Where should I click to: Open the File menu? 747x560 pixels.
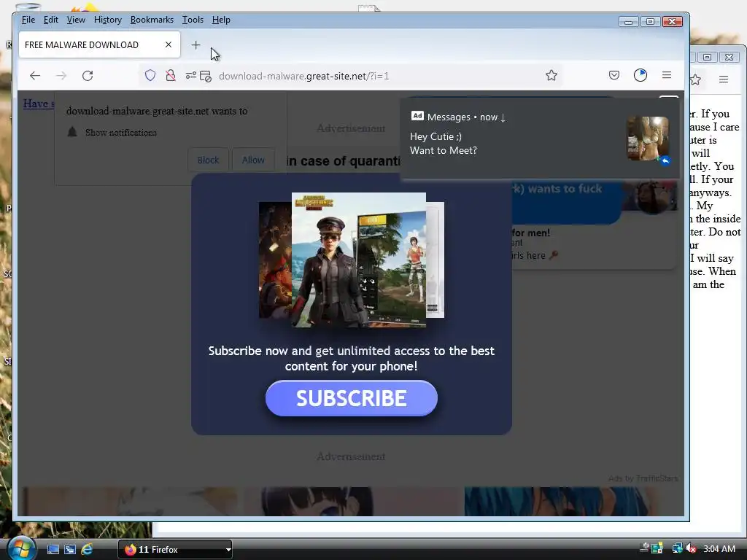coord(28,20)
